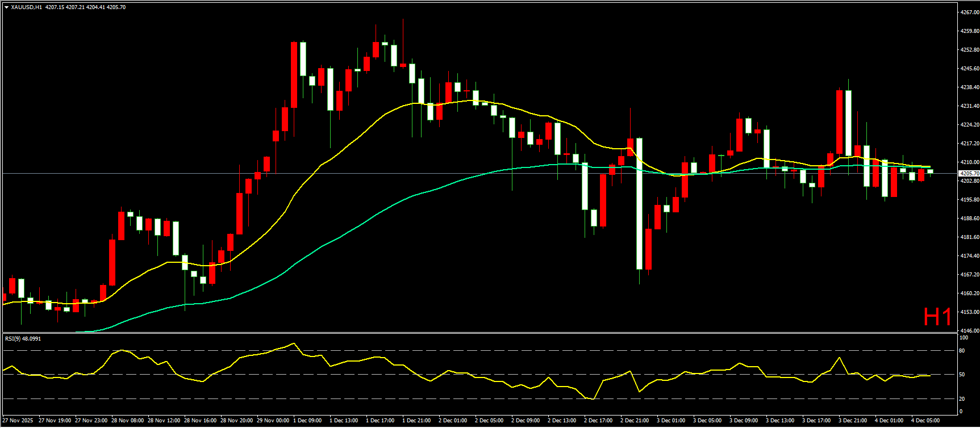
Task: Click the RSI scale value 100
Action: pyautogui.click(x=963, y=338)
